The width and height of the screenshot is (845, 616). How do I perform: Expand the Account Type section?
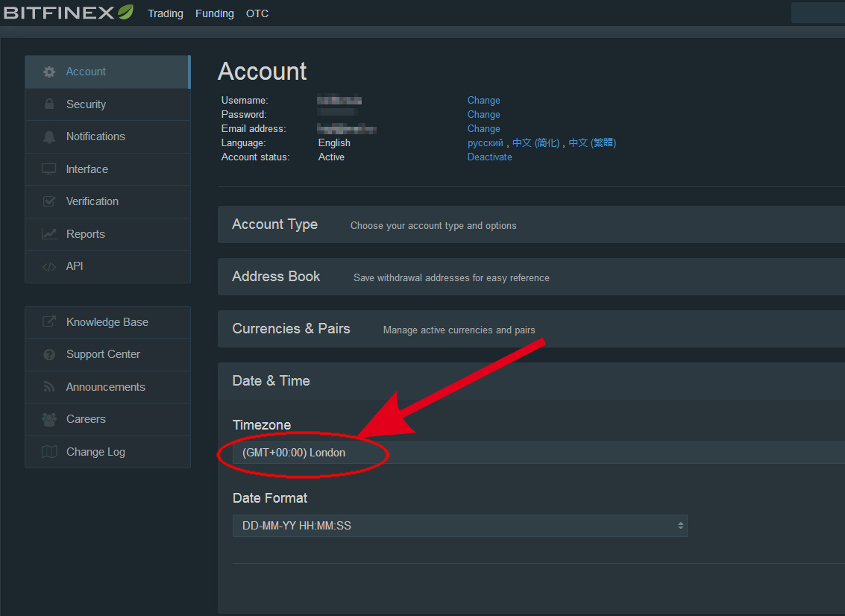coord(531,224)
